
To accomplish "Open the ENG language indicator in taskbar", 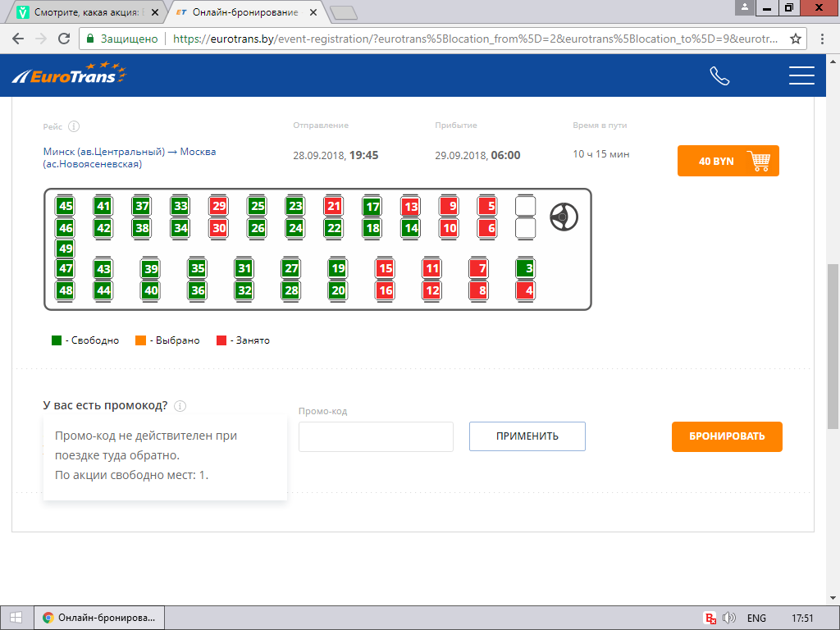I will pyautogui.click(x=756, y=618).
